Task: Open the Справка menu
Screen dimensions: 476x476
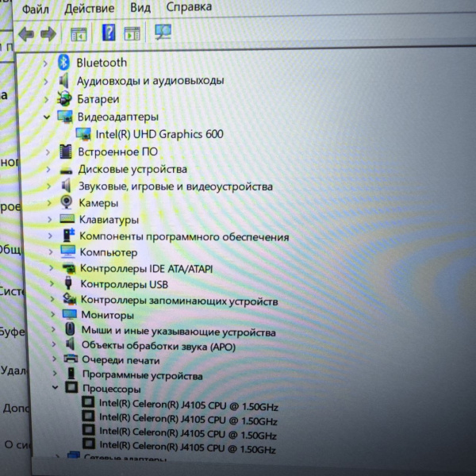Action: pos(189,7)
